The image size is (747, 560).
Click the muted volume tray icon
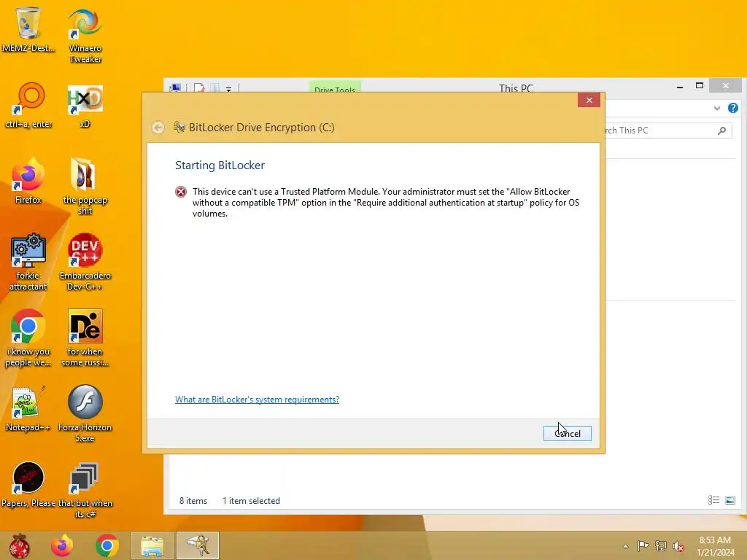coord(678,546)
